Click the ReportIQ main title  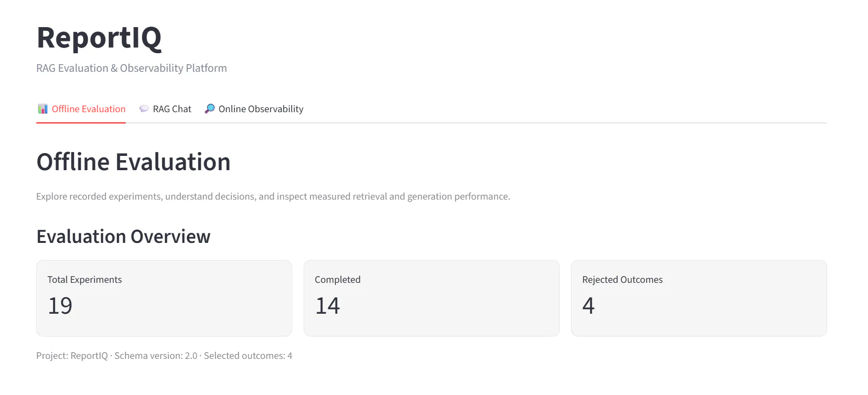99,38
